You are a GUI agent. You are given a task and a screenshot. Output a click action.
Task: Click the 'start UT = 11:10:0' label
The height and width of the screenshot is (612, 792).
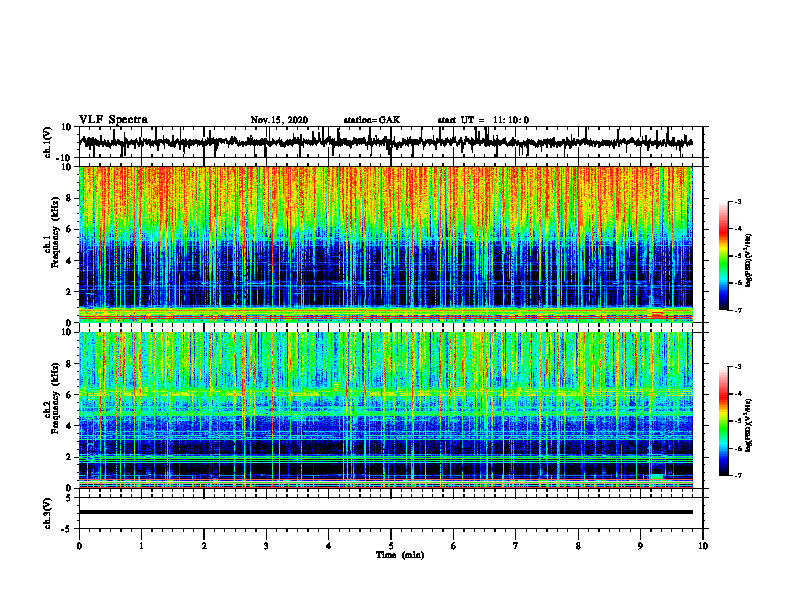483,120
